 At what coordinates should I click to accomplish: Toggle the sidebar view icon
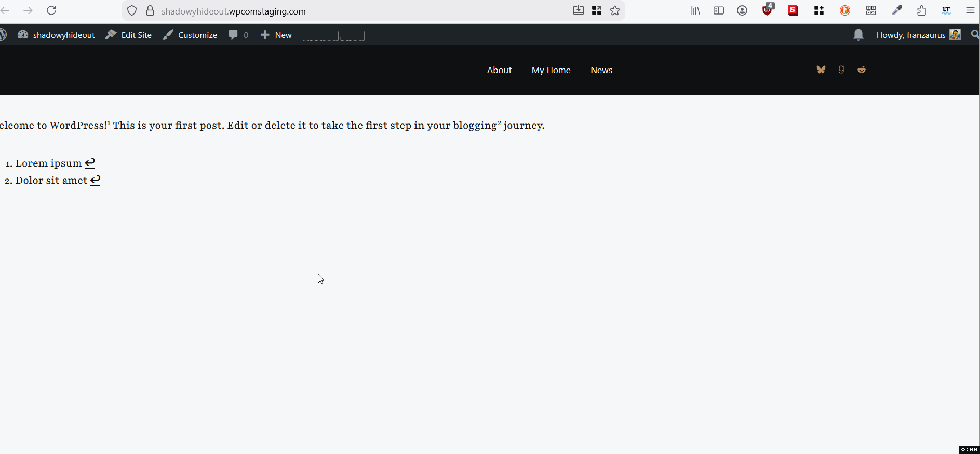(719, 10)
